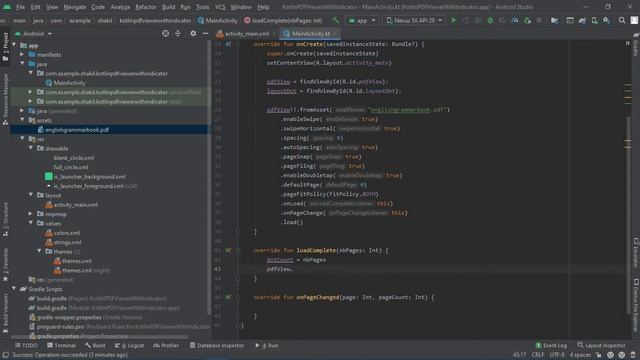Open the Project tool window side tab
The width and height of the screenshot is (640, 360).
point(5,47)
